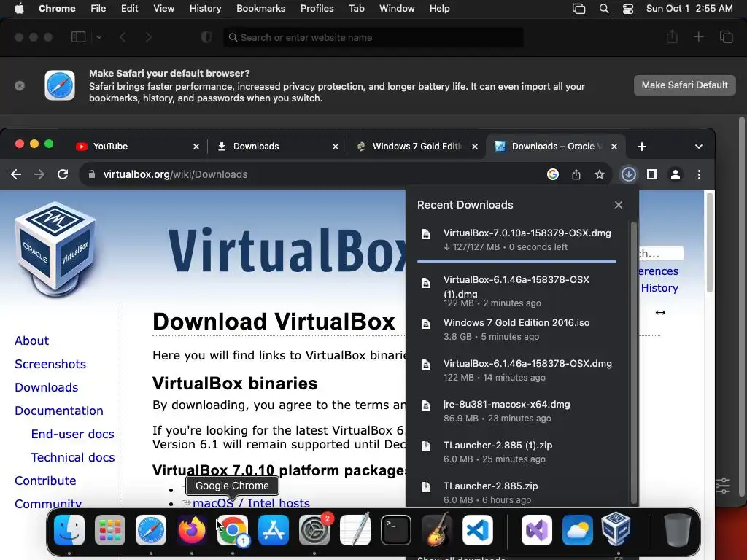Open Spotlight search in the menu bar
The width and height of the screenshot is (747, 560).
coord(604,9)
